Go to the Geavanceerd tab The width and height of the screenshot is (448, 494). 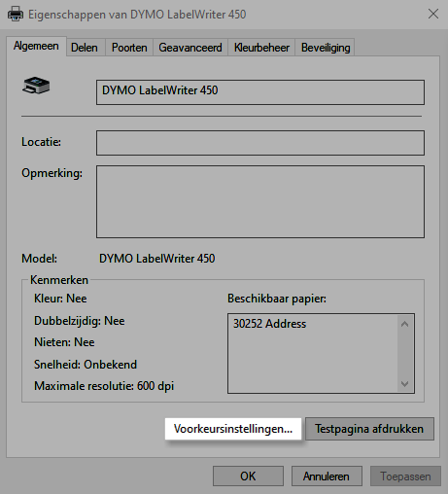(x=190, y=48)
